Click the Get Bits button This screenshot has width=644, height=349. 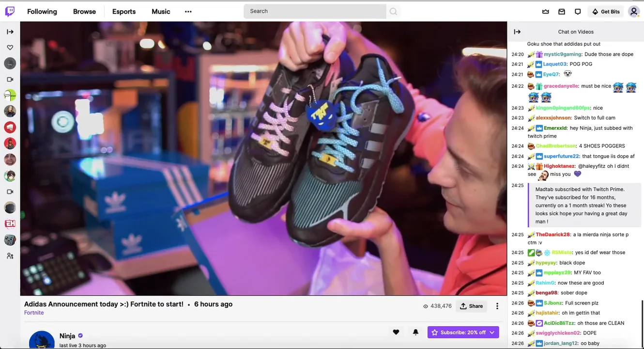click(606, 12)
